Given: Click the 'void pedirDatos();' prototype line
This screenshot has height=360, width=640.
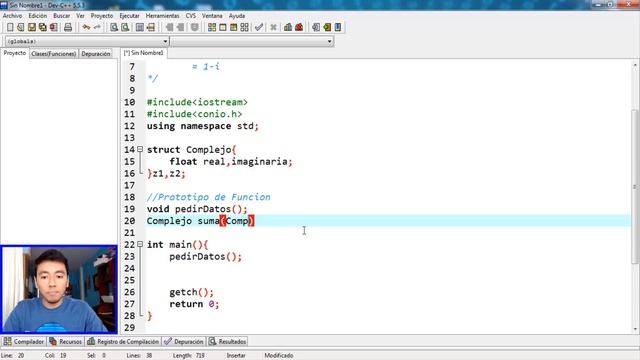Looking at the screenshot, I should tap(197, 209).
